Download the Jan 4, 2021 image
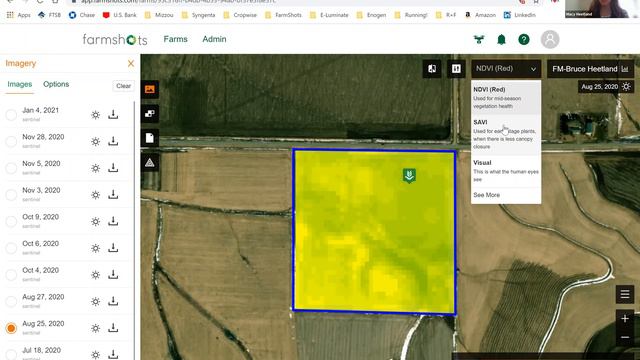Image resolution: width=640 pixels, height=360 pixels. pos(113,115)
